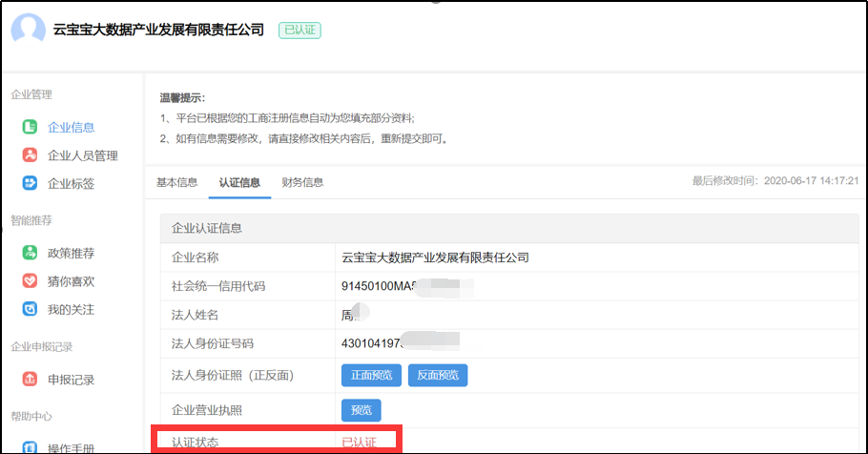Screen dimensions: 868x454
Task: Open 企业人员管理 menu item
Action: (83, 155)
